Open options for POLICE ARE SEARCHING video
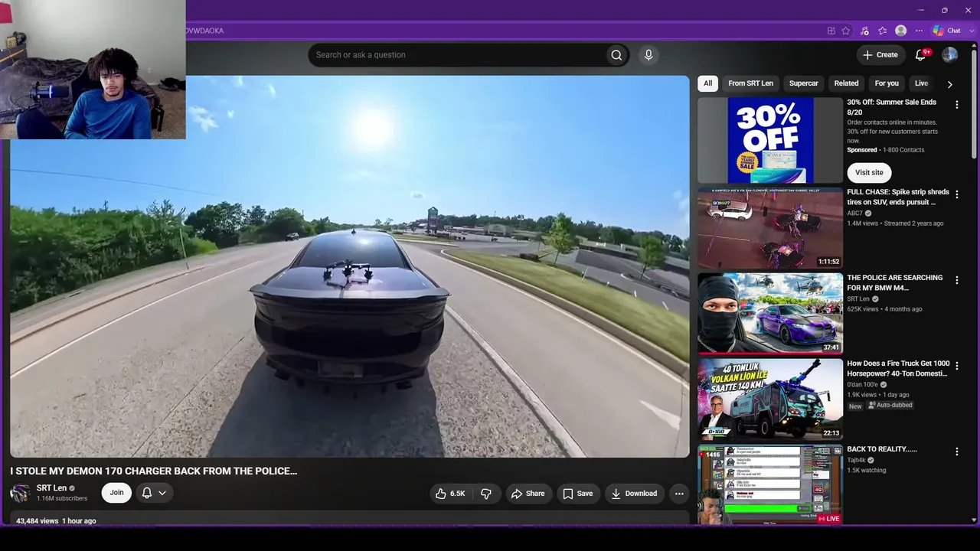This screenshot has height=551, width=980. tap(956, 281)
